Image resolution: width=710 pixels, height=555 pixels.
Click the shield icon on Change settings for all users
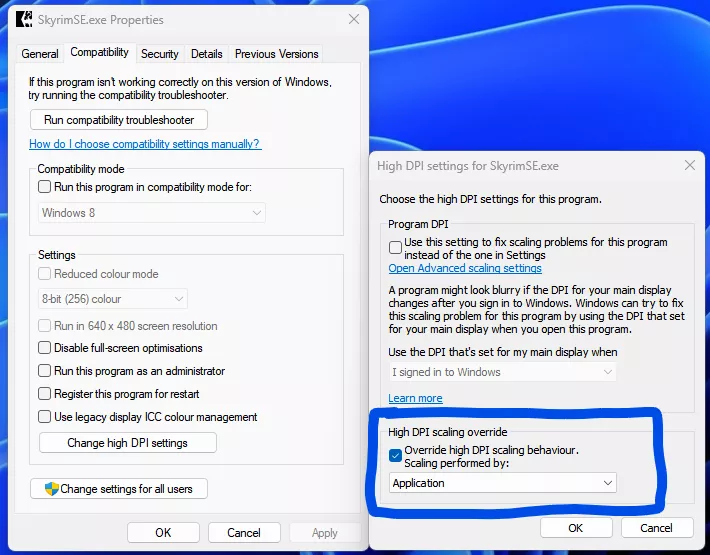tap(52, 489)
